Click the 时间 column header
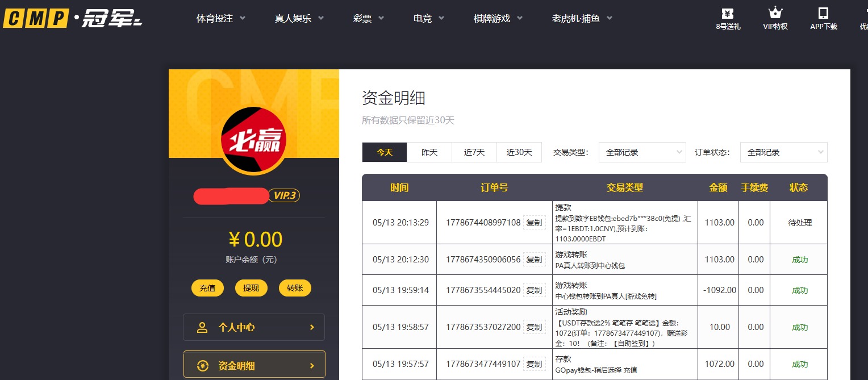Image resolution: width=868 pixels, height=380 pixels. [x=399, y=187]
